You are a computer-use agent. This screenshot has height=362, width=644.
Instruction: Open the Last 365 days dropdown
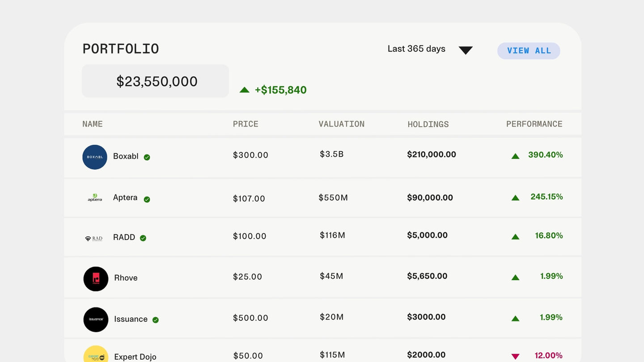pyautogui.click(x=416, y=49)
